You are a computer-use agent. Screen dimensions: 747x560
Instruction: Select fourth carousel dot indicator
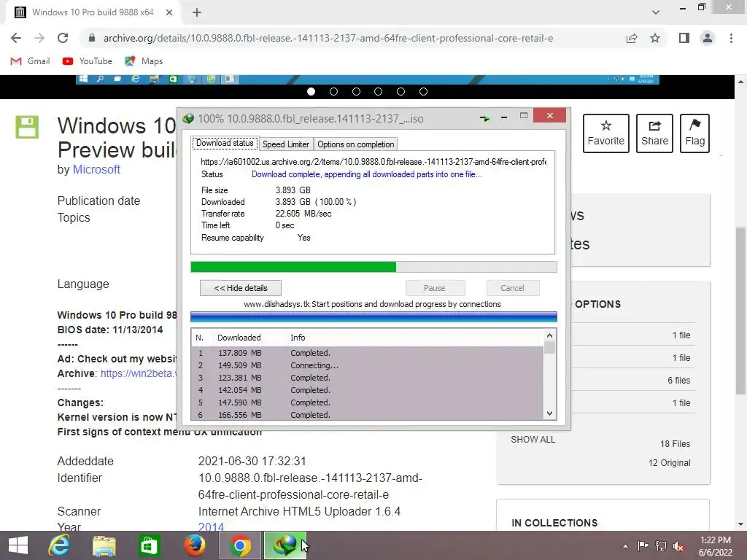click(379, 91)
